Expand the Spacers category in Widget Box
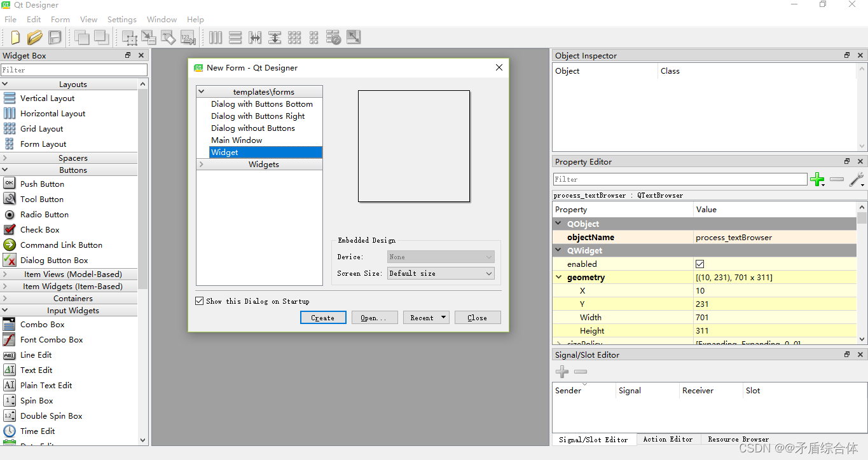The height and width of the screenshot is (460, 868). tap(5, 158)
